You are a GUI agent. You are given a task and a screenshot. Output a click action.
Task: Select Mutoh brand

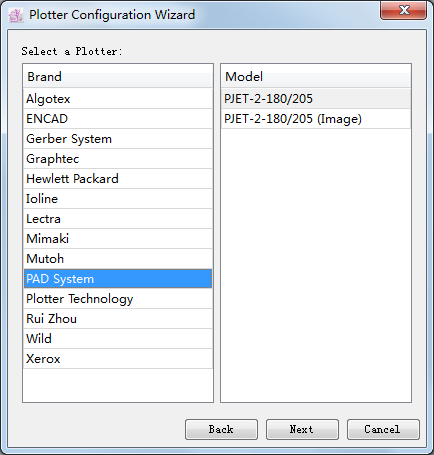(x=118, y=259)
